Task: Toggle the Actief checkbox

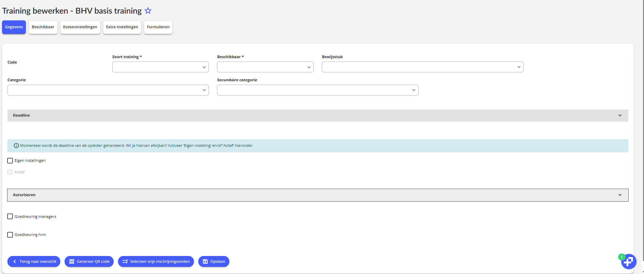Action: click(10, 172)
